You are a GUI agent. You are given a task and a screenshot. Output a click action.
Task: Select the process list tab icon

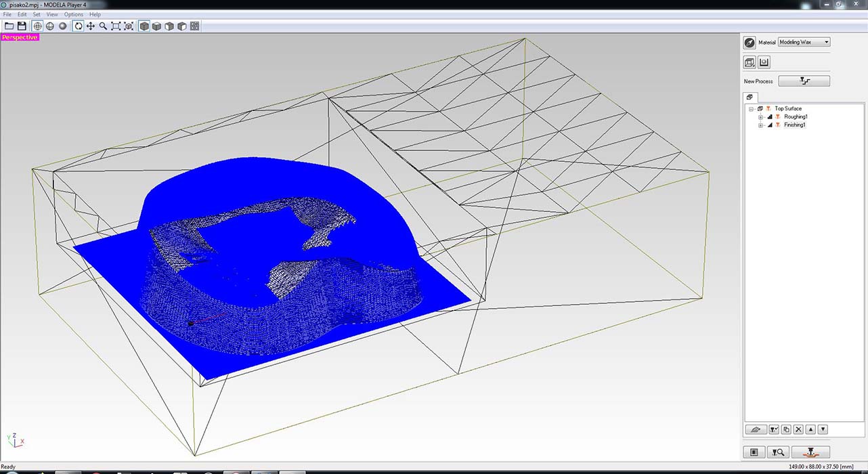click(750, 98)
